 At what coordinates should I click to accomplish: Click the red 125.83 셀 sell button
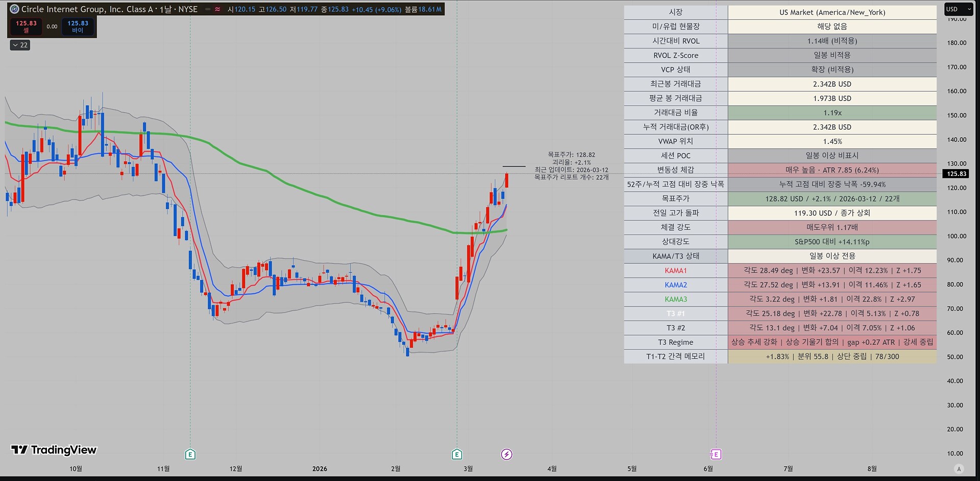tap(26, 27)
